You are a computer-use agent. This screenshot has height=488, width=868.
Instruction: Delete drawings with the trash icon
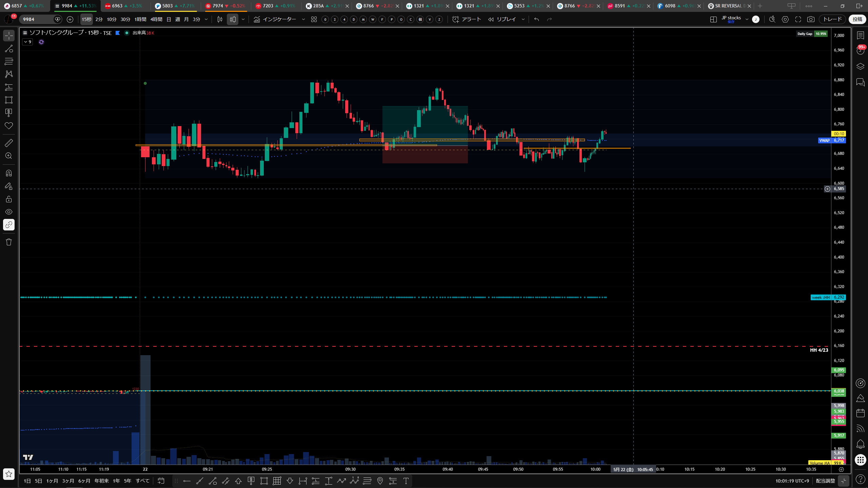coord(9,242)
